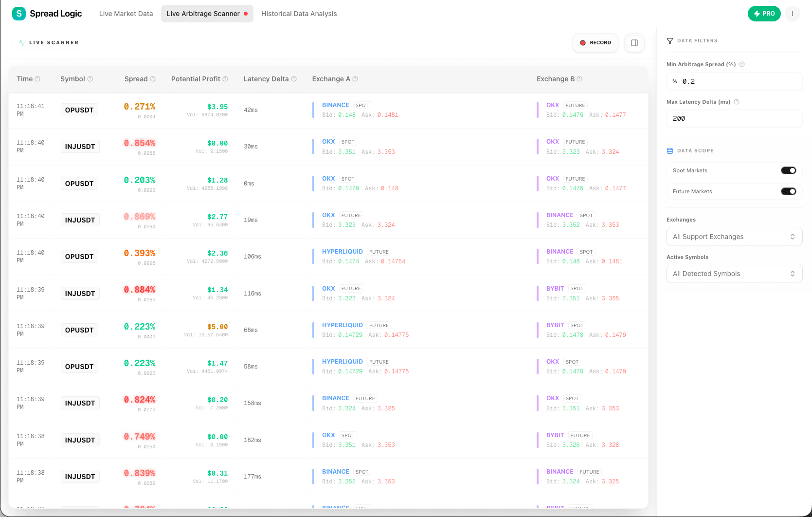
Task: Click the Live Scanner waveform icon
Action: [21, 43]
